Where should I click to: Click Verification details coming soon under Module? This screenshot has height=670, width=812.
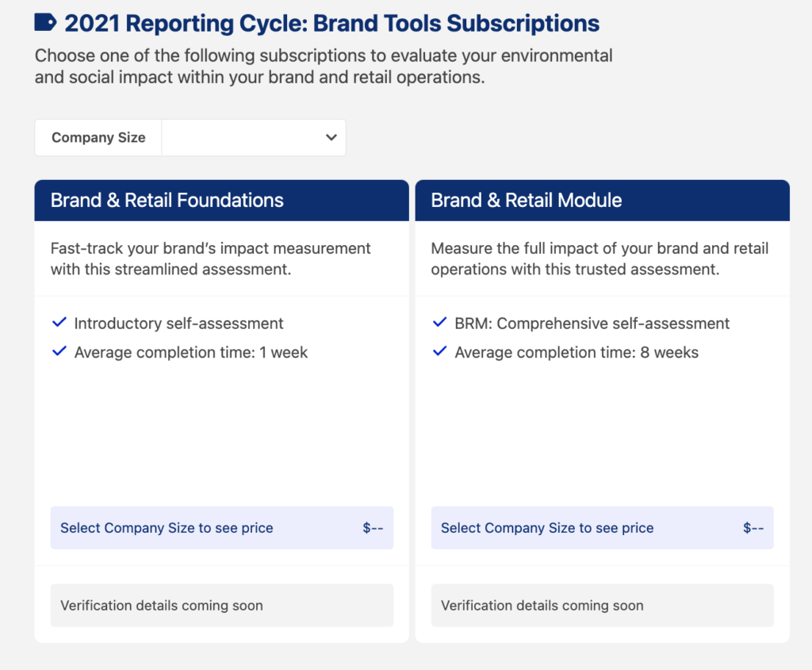[x=603, y=605]
